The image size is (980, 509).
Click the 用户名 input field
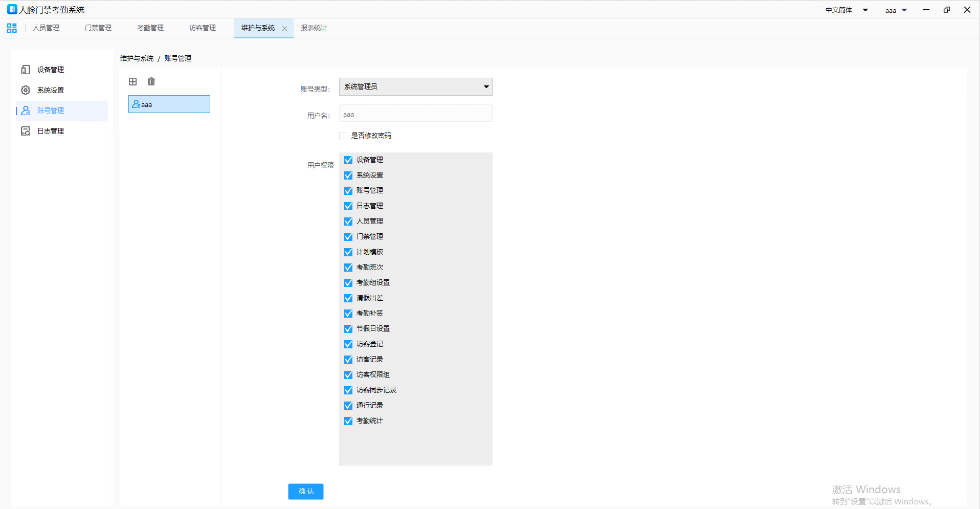click(x=415, y=114)
